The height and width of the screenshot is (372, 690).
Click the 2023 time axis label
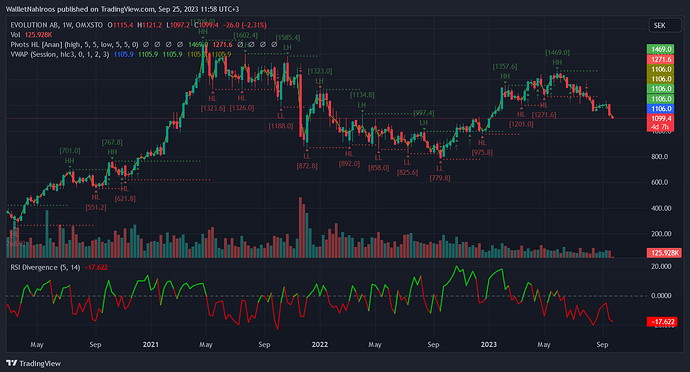(x=488, y=344)
